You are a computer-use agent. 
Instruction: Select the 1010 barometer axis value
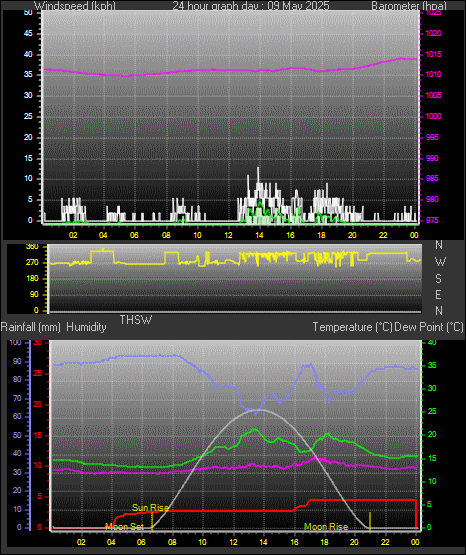(x=433, y=74)
